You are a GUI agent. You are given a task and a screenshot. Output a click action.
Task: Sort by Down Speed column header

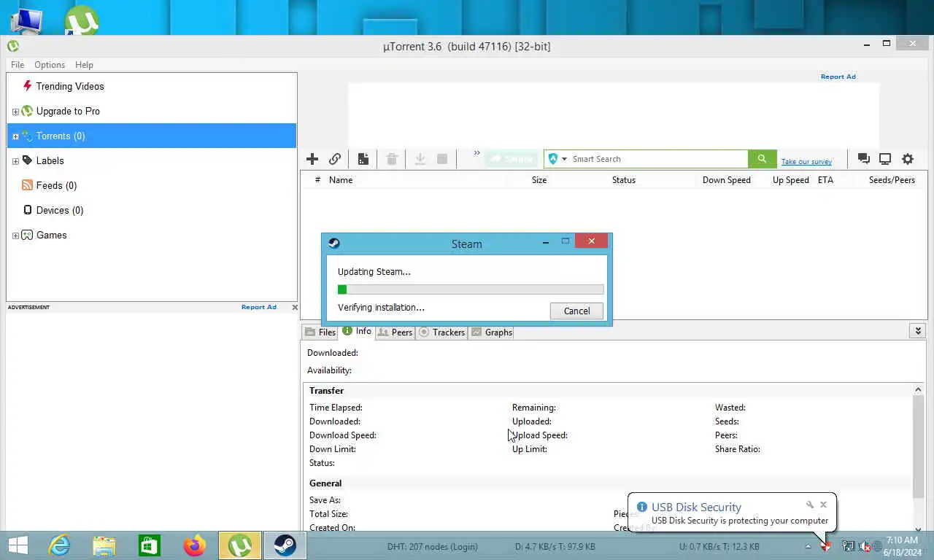click(x=727, y=180)
